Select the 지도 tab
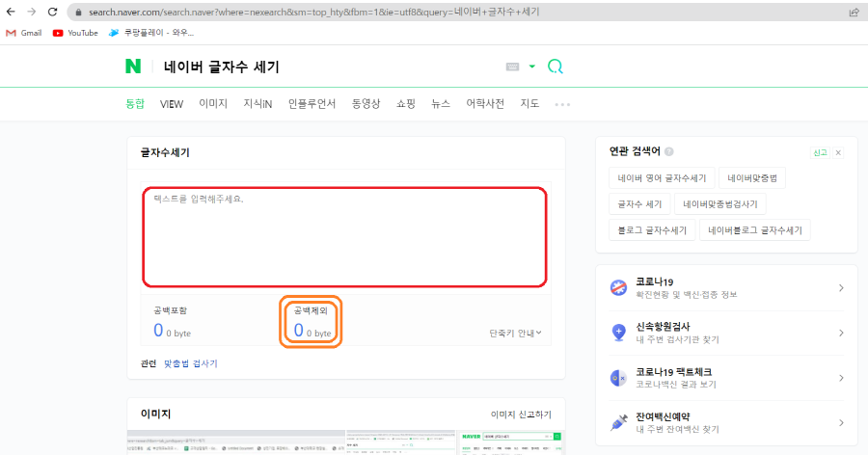Screen dimensions: 868x455 529,103
